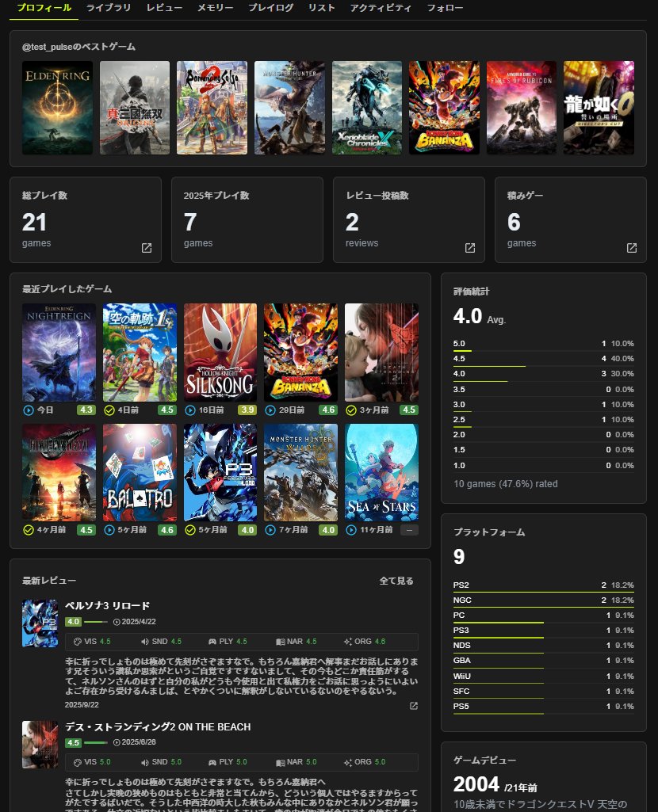Open Hollow Knight Silksong recent game cover
This screenshot has height=812, width=658.
click(x=220, y=353)
